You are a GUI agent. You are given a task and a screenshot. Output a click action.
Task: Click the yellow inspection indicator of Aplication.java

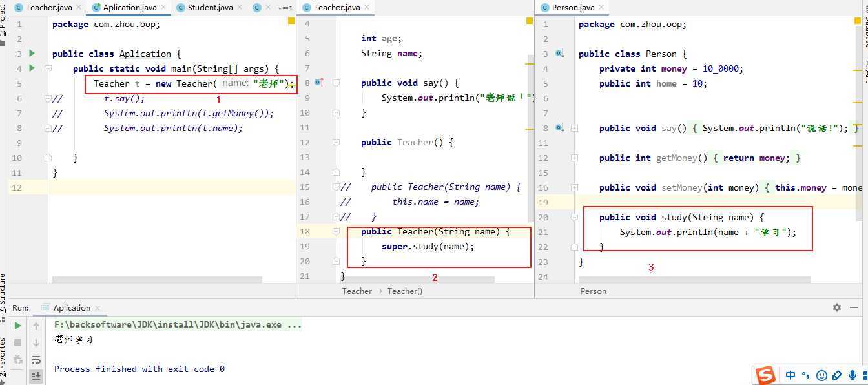[x=292, y=21]
